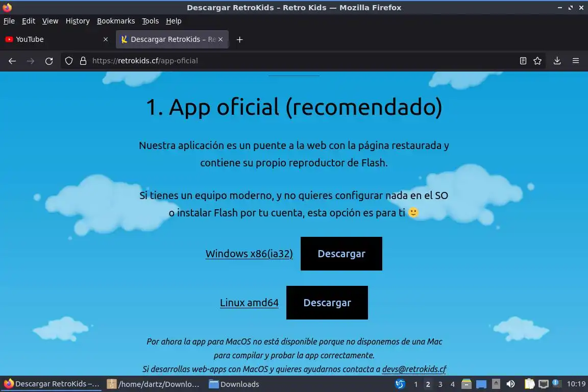
Task: Open the removable media eject icon
Action: 496,384
